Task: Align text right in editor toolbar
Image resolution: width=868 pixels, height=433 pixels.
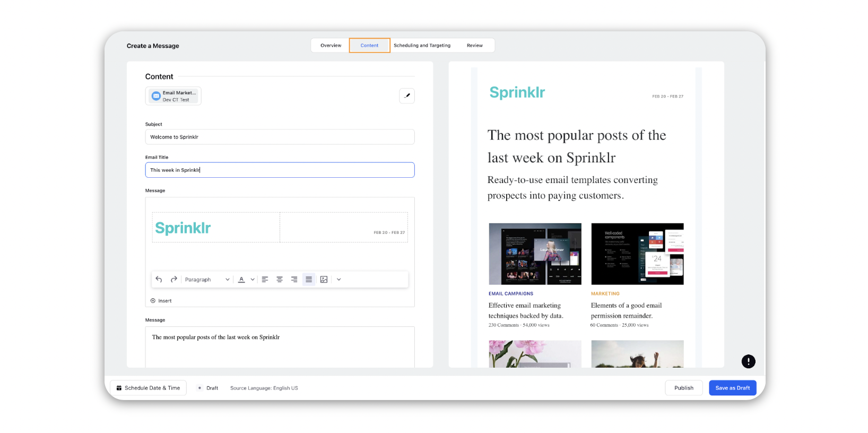Action: [x=294, y=280]
